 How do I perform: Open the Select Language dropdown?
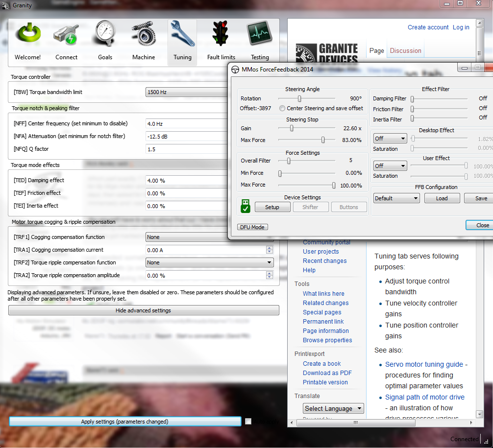click(x=333, y=408)
